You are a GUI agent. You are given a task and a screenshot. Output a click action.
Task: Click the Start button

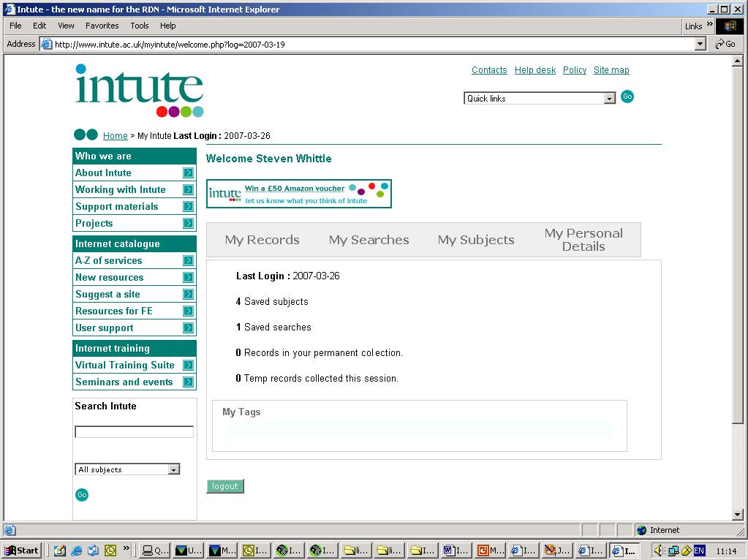[x=22, y=550]
